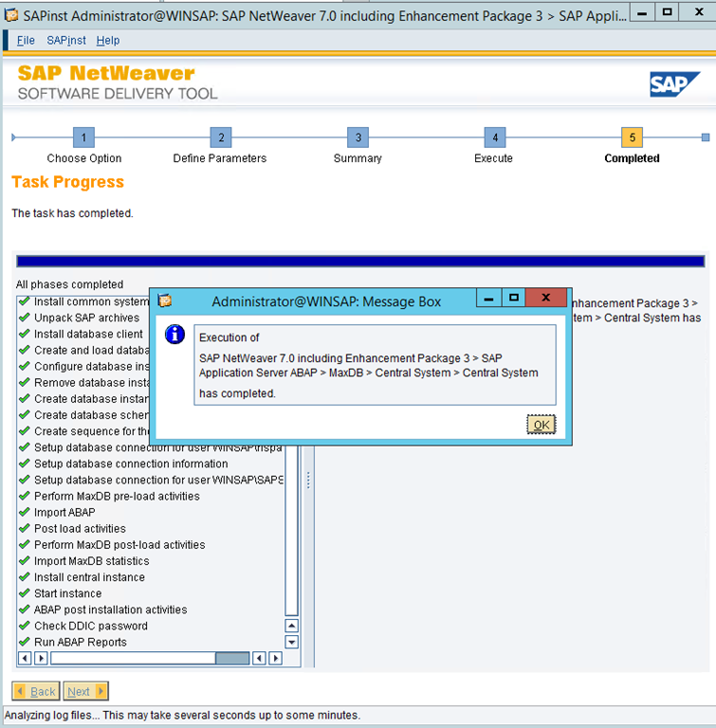Select step 3 Summary box
This screenshot has width=716, height=728.
click(358, 137)
